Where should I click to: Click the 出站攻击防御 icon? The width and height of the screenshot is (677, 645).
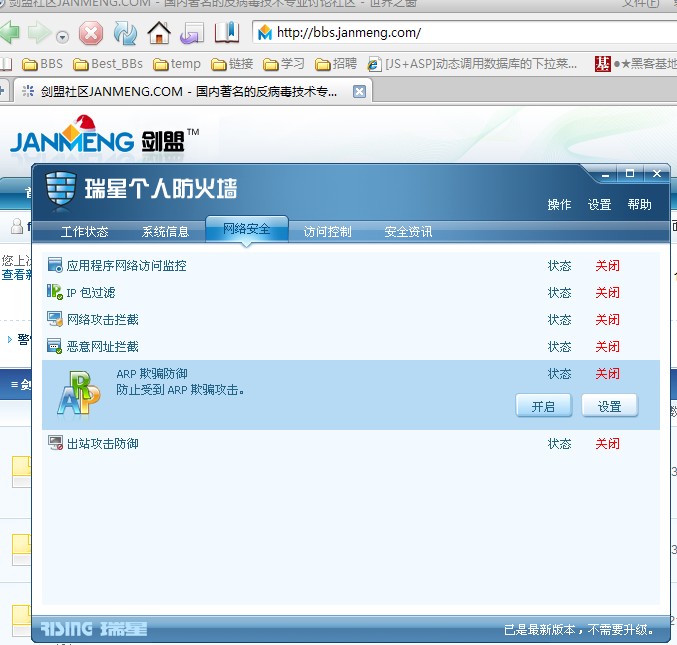point(55,443)
